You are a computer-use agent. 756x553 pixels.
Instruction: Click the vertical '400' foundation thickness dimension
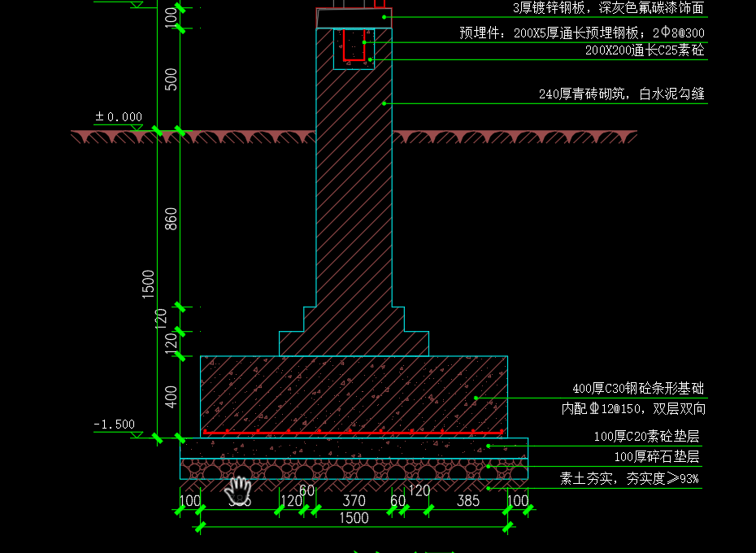tap(171, 397)
